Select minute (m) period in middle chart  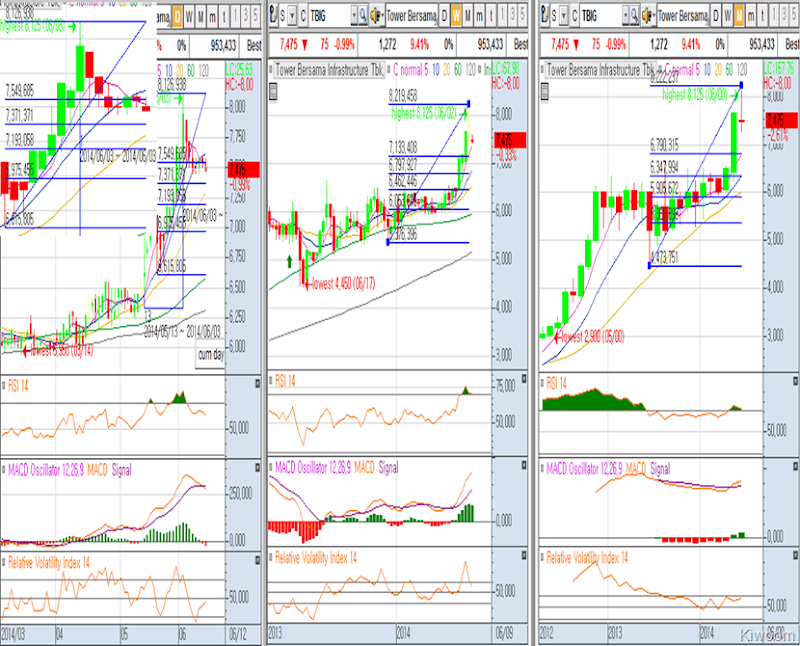(480, 16)
